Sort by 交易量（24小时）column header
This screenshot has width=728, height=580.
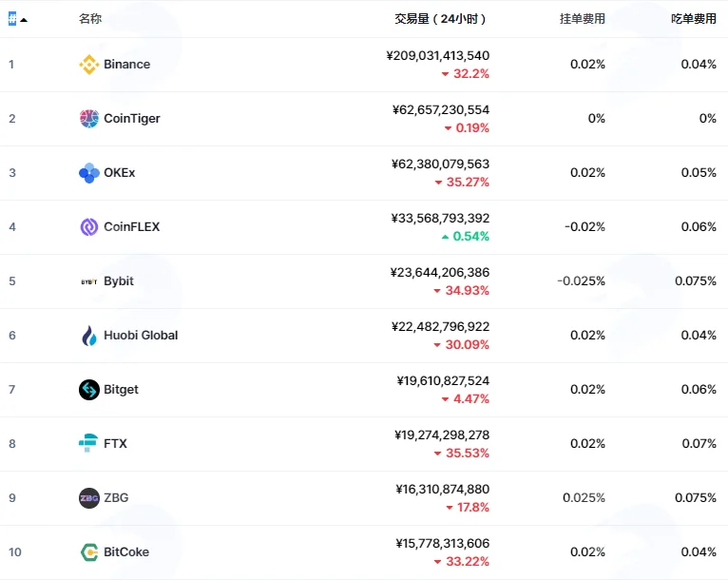point(440,19)
